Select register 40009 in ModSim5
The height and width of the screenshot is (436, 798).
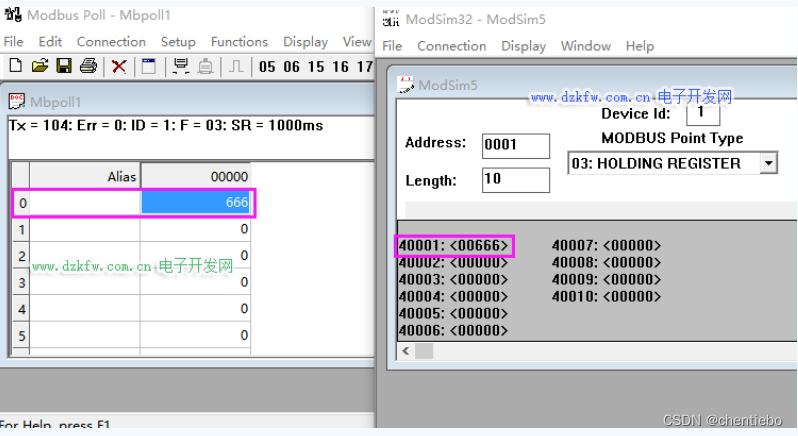tap(606, 279)
